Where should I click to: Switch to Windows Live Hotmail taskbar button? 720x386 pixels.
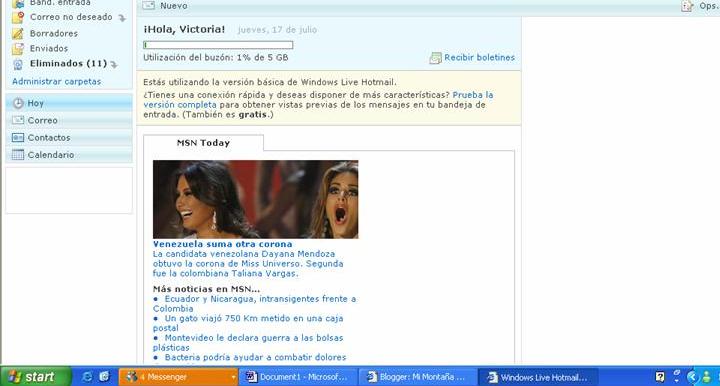(538, 377)
